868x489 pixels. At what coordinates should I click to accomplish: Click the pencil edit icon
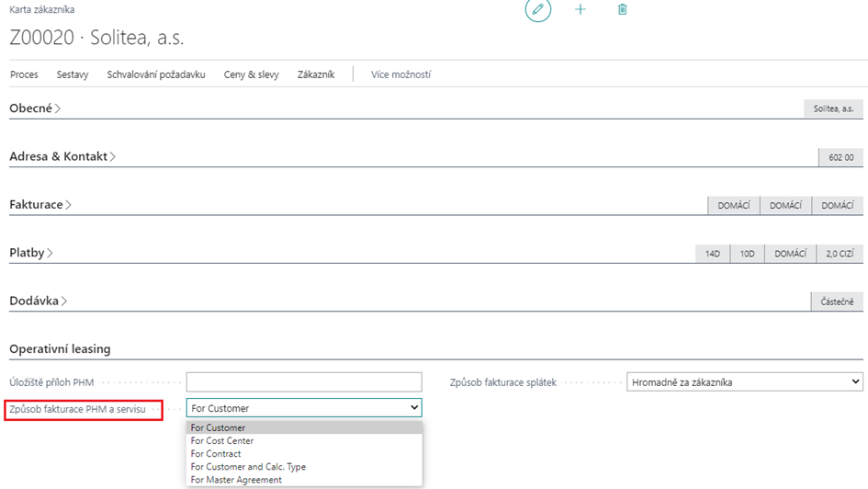[x=538, y=9]
